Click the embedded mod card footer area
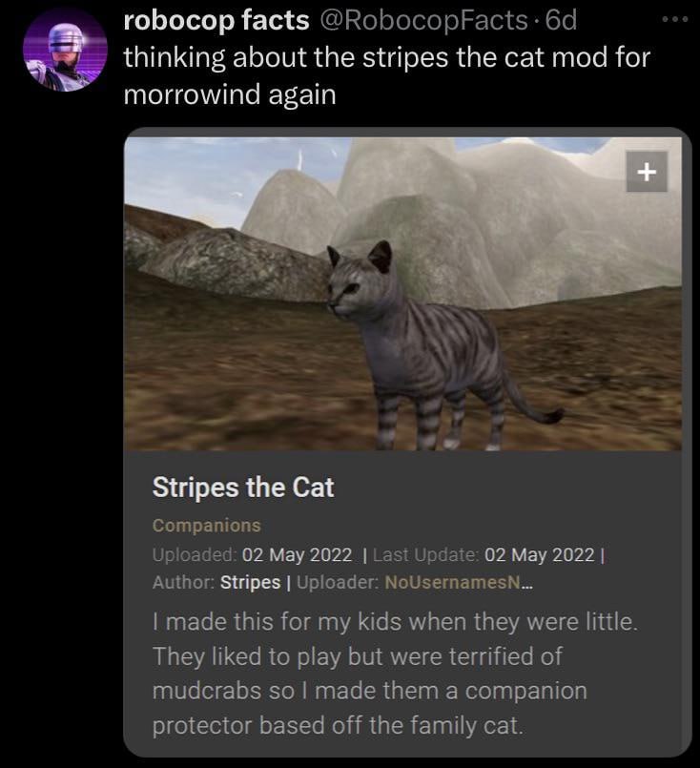The width and height of the screenshot is (700, 768). (402, 602)
